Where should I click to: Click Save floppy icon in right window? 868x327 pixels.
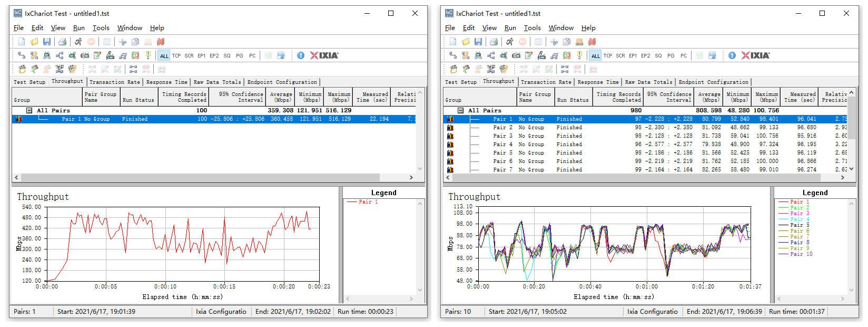tap(478, 42)
